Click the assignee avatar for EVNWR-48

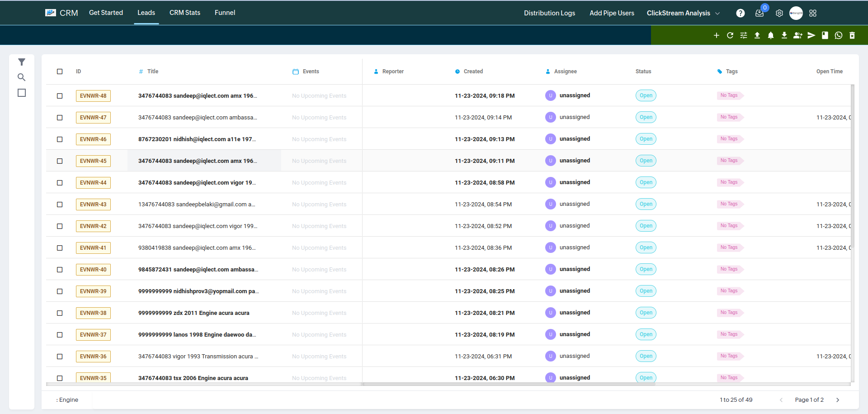click(x=551, y=95)
